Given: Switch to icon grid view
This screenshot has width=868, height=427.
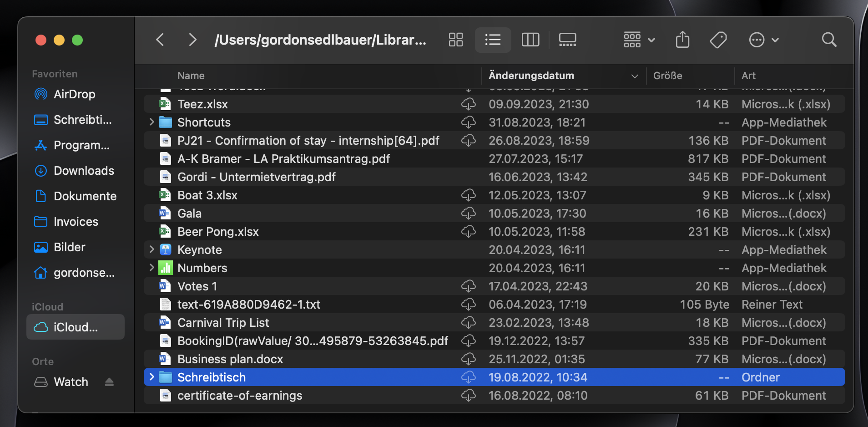Looking at the screenshot, I should click(x=455, y=40).
